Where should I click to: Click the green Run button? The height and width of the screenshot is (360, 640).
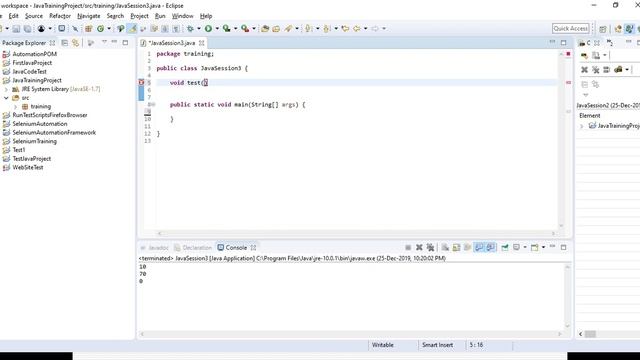[208, 29]
